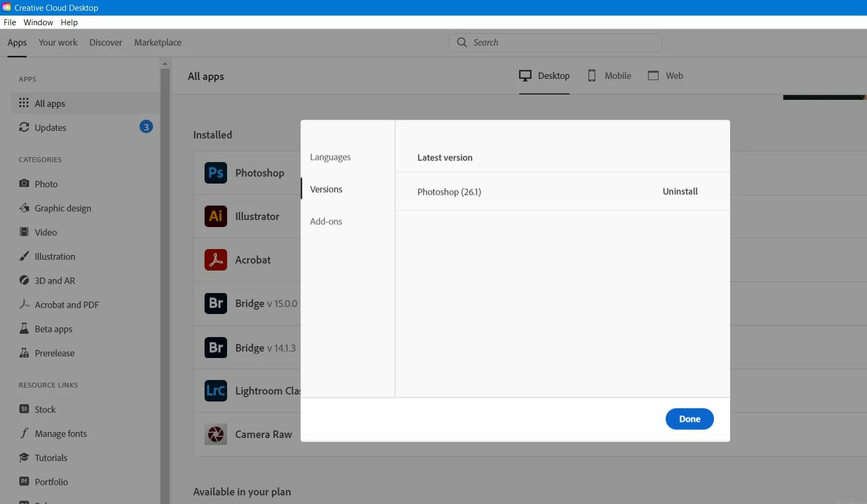The image size is (867, 504).
Task: Go to the Marketplace tab
Action: pos(158,42)
